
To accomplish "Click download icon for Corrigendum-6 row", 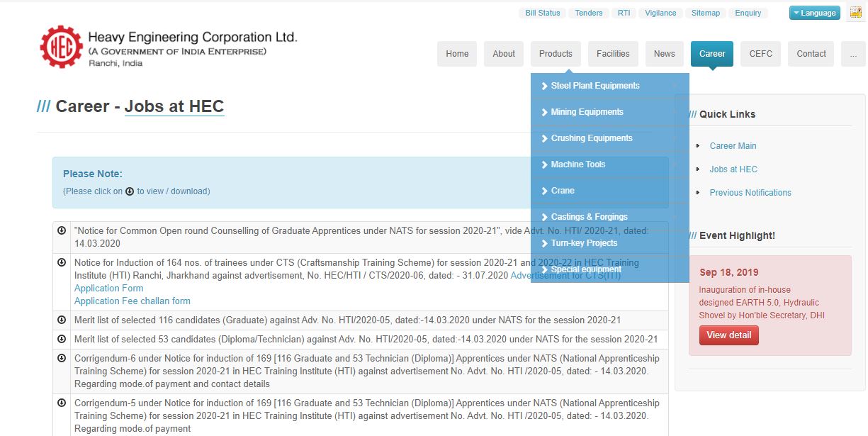I will click(61, 358).
